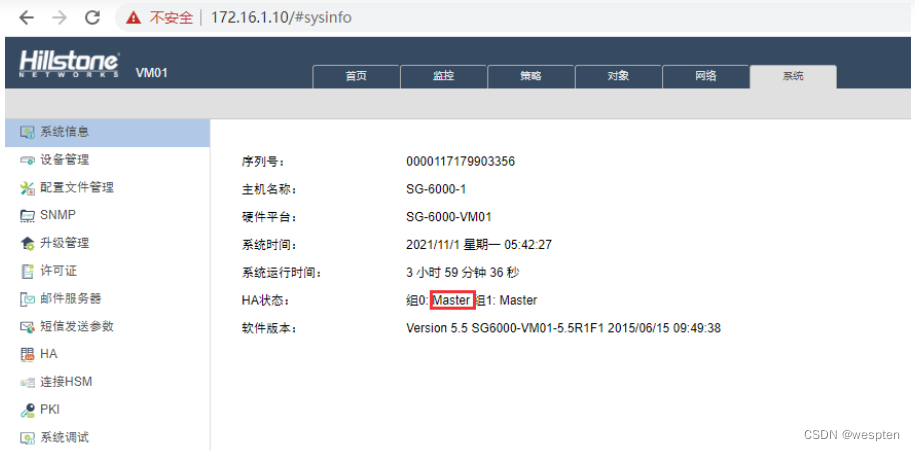The width and height of the screenshot is (915, 451).
Task: Click the 许可证 license icon
Action: 27,271
